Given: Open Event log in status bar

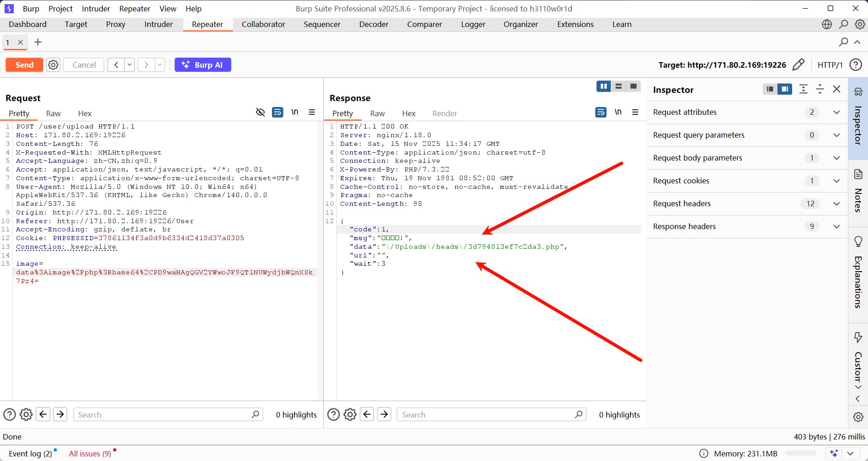Looking at the screenshot, I should [31, 454].
